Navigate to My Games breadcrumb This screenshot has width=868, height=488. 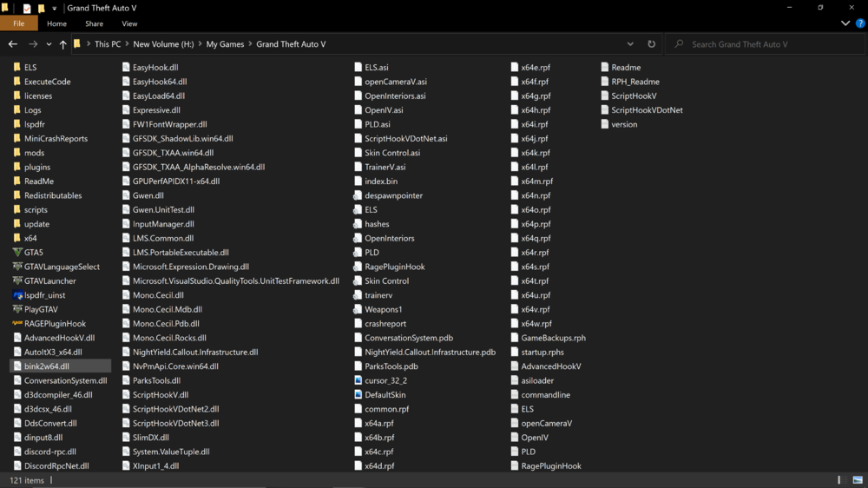pos(225,43)
